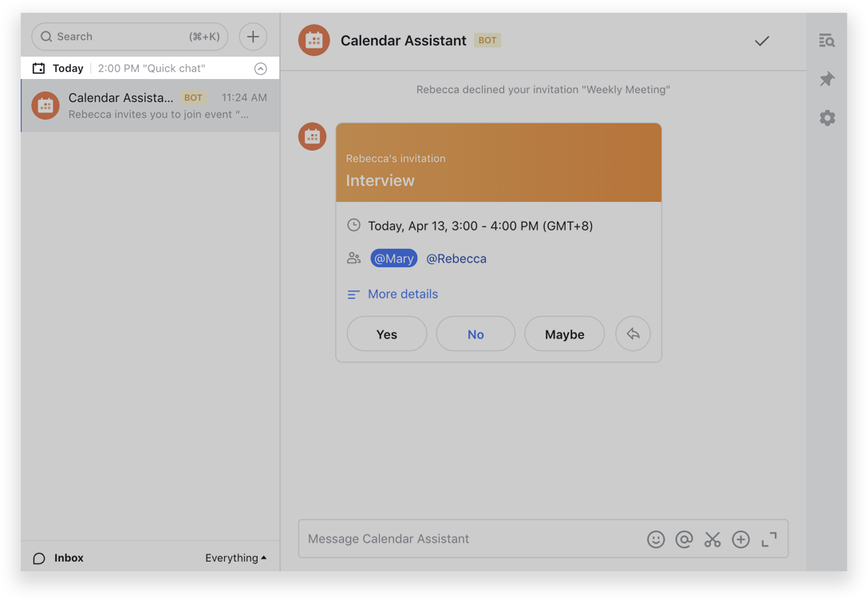This screenshot has width=868, height=600.
Task: Click the Interview invitation card header
Action: tap(499, 163)
